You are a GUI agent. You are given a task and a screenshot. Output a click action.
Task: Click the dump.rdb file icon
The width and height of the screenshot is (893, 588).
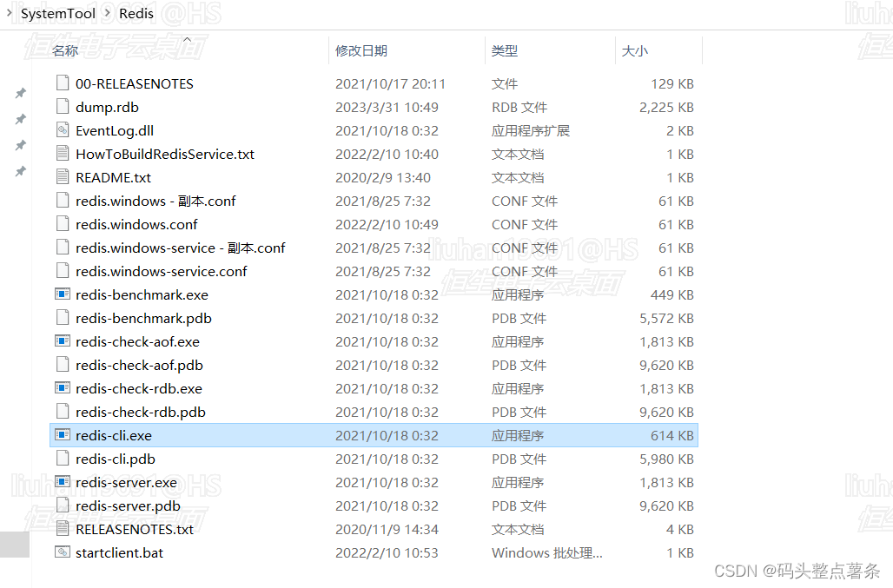coord(61,107)
